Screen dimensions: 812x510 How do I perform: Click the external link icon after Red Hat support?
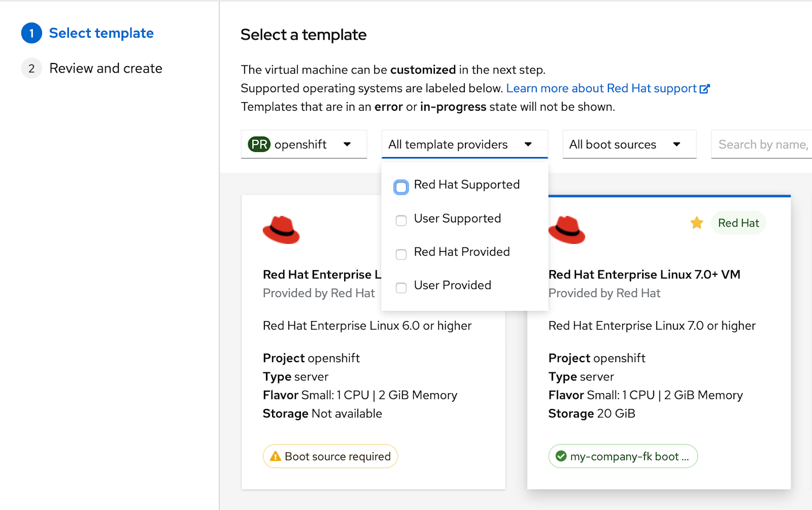coord(704,89)
